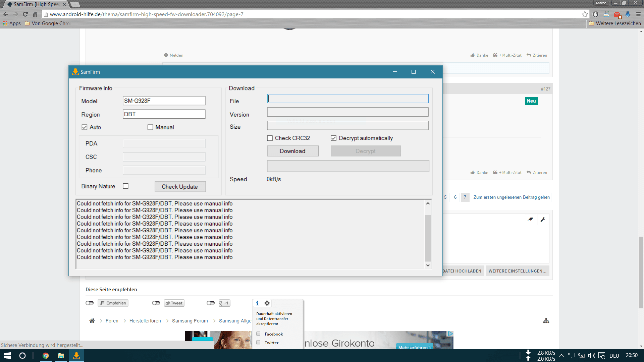Click the File field in Download section
The image size is (644, 362).
click(x=348, y=99)
